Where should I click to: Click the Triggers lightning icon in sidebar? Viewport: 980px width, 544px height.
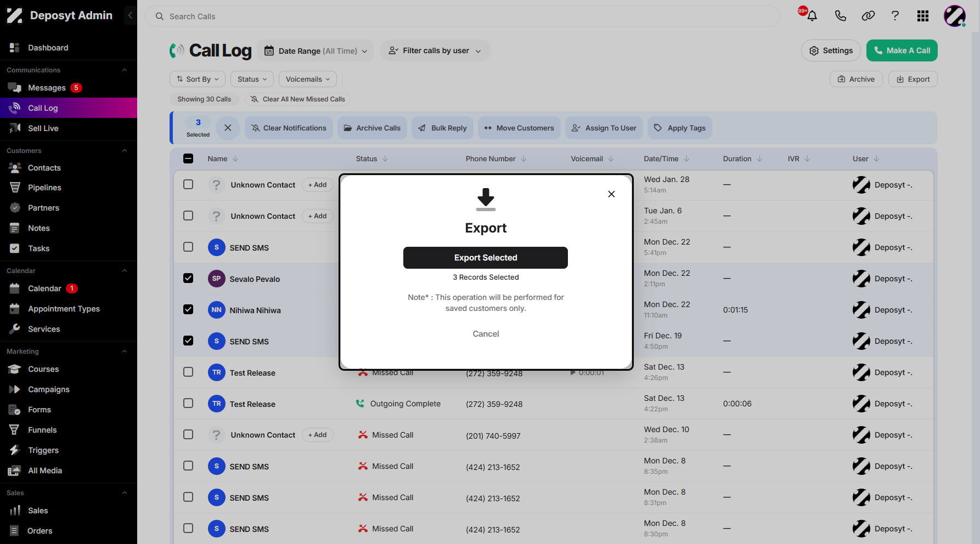pos(15,450)
